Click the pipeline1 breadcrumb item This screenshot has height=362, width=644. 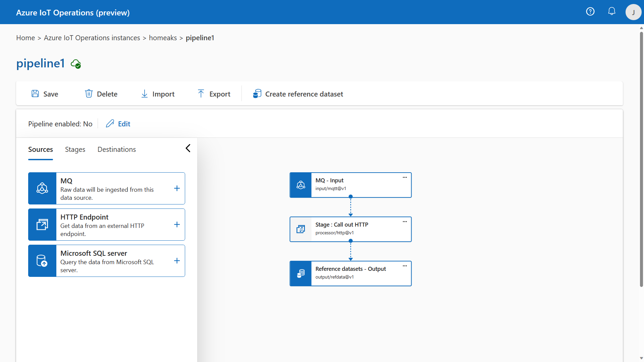pos(200,38)
